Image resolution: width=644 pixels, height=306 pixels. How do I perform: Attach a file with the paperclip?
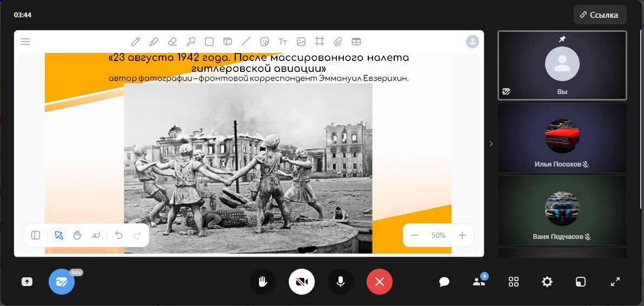click(337, 42)
